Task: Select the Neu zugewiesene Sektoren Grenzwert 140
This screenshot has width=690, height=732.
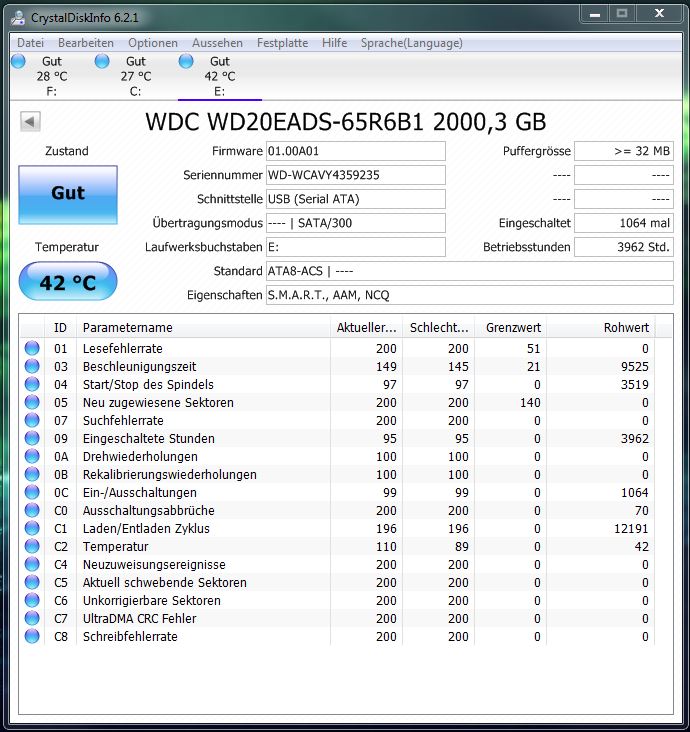Action: tap(530, 403)
